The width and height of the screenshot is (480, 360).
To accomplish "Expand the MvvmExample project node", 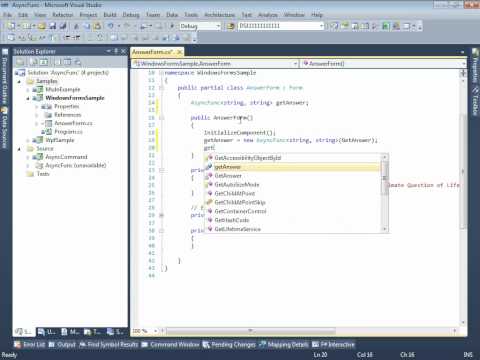I will pos(28,90).
